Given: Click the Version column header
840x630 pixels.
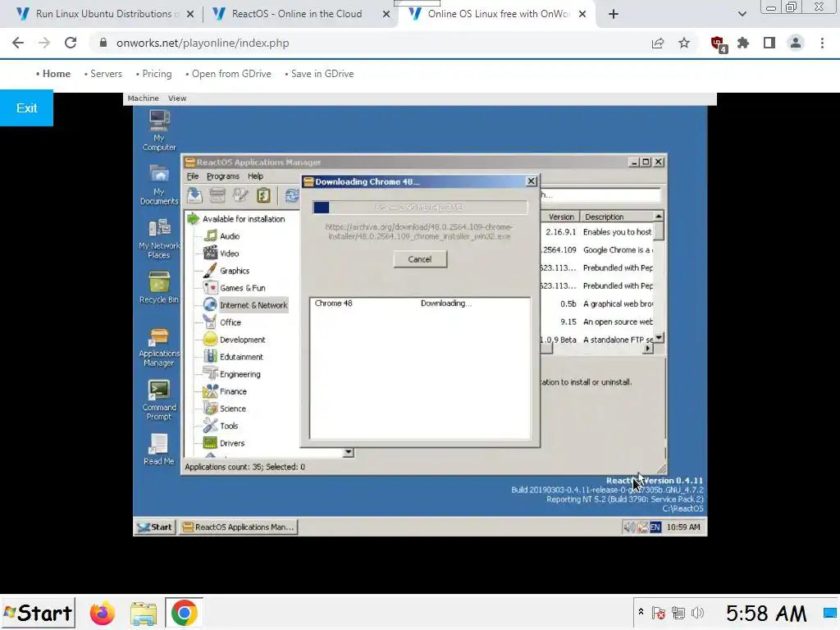Looking at the screenshot, I should click(560, 217).
